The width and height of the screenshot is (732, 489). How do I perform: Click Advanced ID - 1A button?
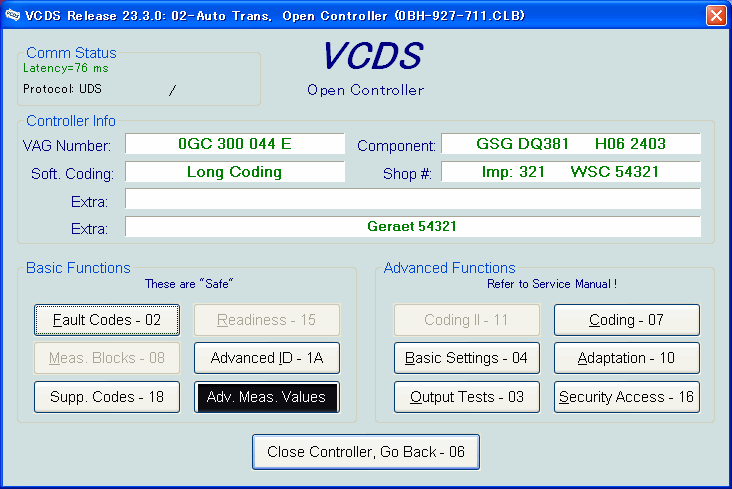click(266, 358)
